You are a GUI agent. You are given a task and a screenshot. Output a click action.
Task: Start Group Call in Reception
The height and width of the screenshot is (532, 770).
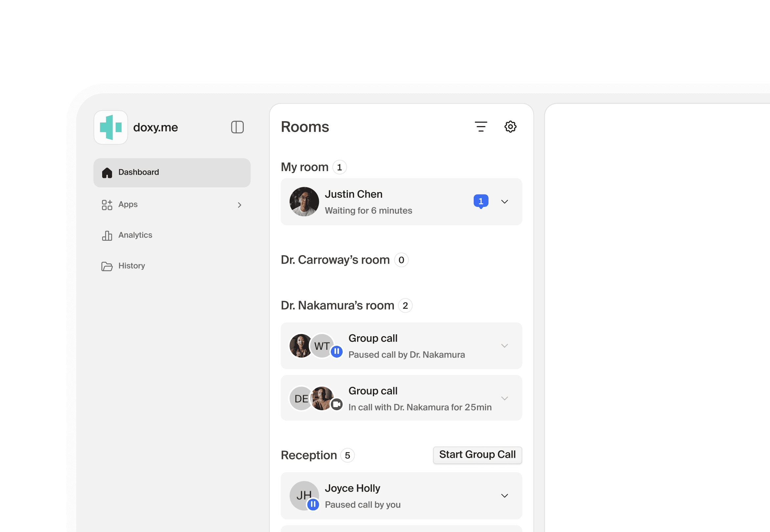point(478,455)
